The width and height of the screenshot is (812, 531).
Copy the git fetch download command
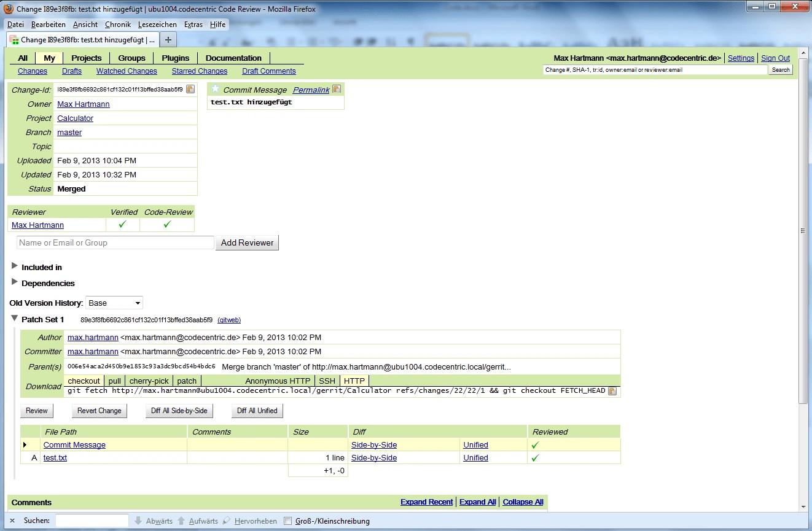(x=612, y=391)
